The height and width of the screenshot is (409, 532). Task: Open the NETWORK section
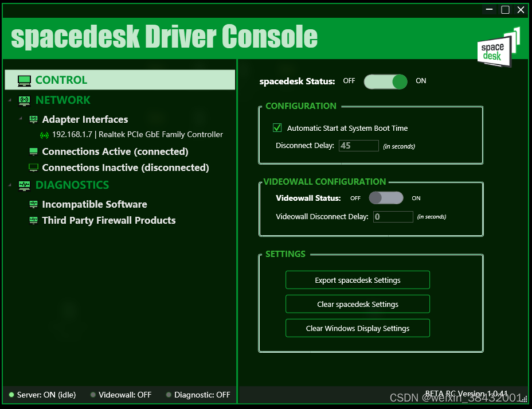[x=62, y=100]
